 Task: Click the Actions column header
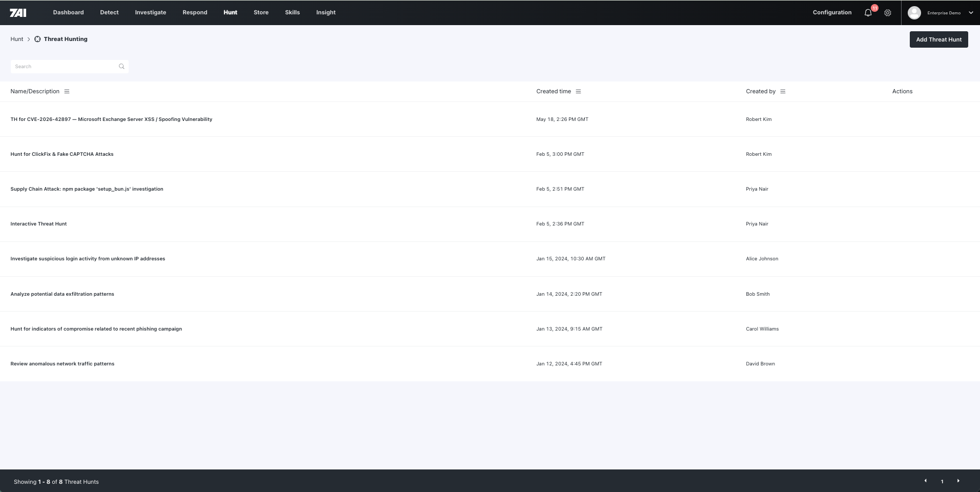click(902, 91)
